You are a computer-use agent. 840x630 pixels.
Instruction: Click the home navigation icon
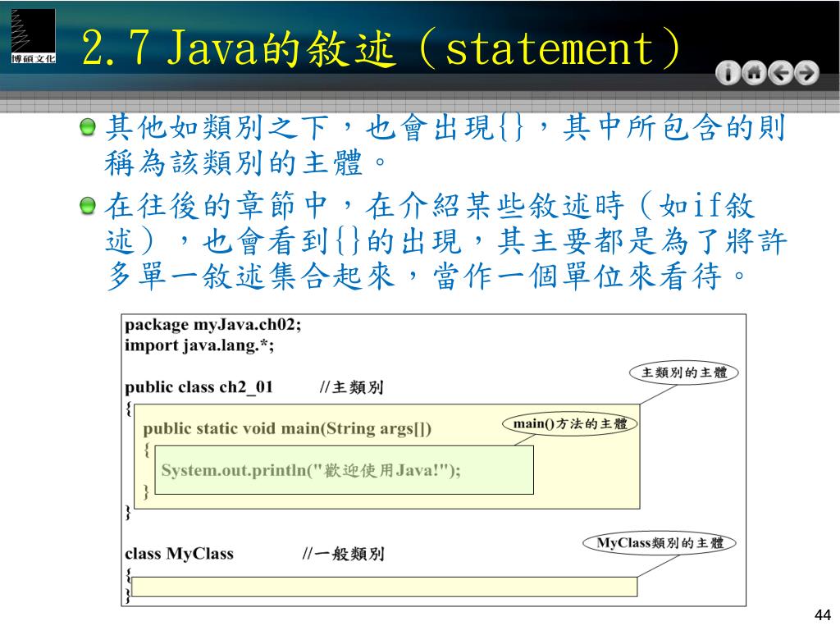[x=754, y=73]
